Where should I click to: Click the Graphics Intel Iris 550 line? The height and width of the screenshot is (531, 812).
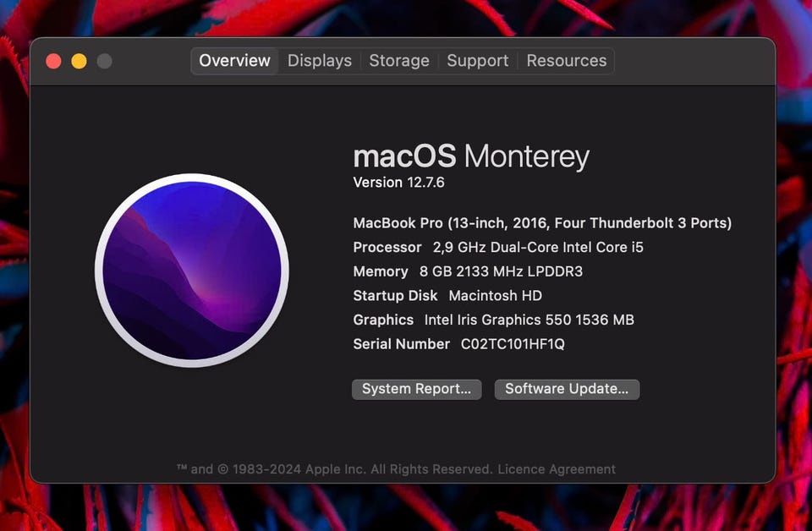tap(493, 320)
